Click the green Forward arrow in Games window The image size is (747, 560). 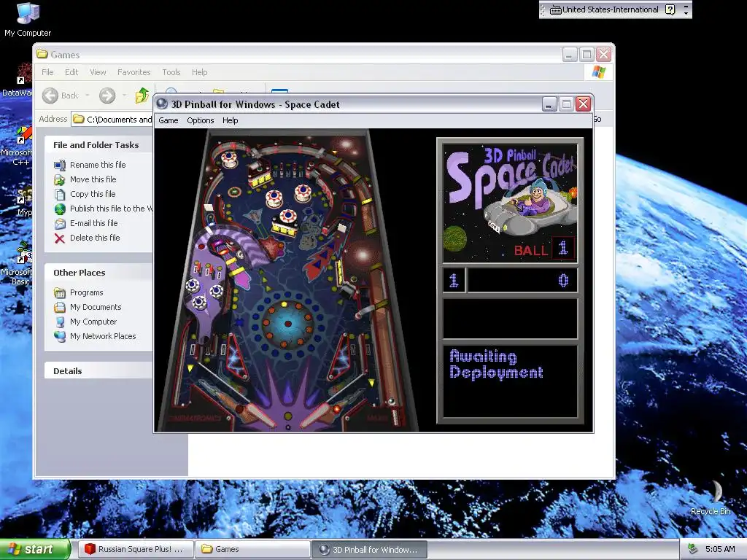[107, 96]
